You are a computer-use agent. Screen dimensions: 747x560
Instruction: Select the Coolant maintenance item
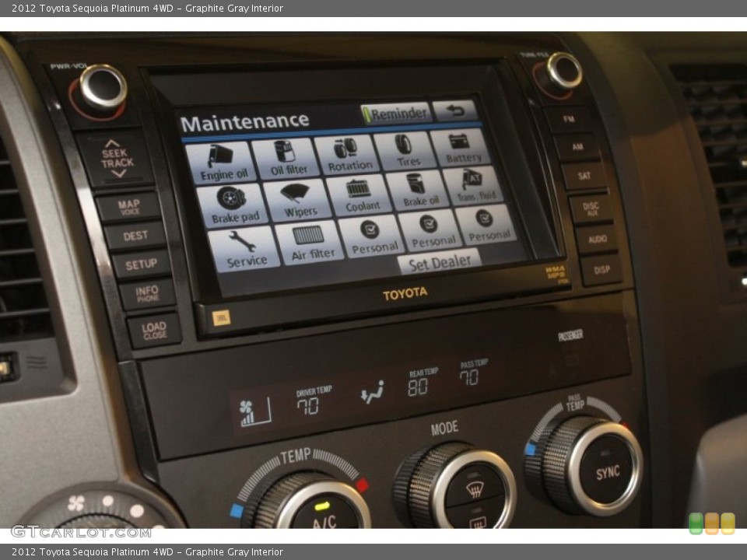coord(360,196)
